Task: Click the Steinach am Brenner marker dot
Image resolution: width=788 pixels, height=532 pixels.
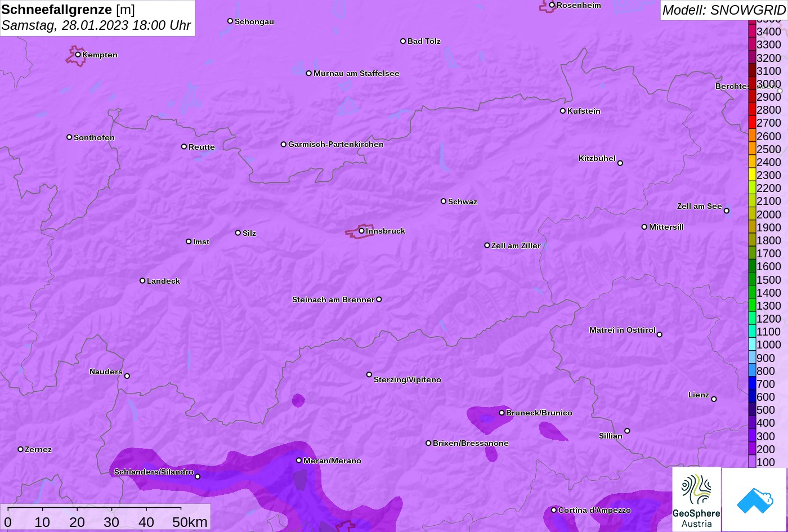Action: click(x=379, y=299)
